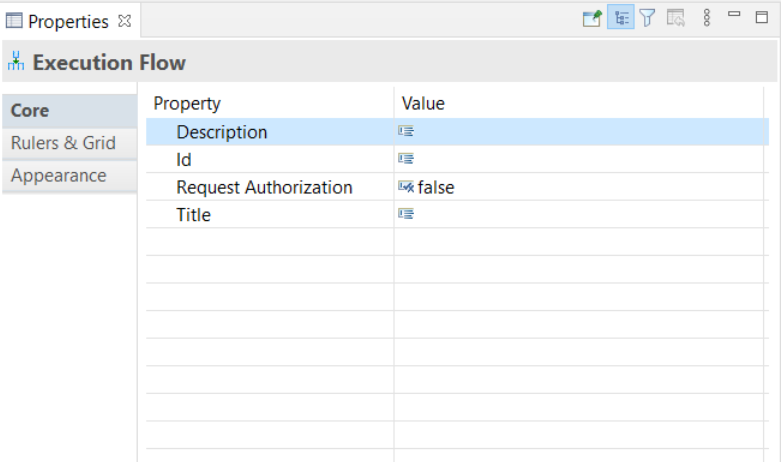Click the Value column header
This screenshot has height=462, width=781.
coord(423,103)
